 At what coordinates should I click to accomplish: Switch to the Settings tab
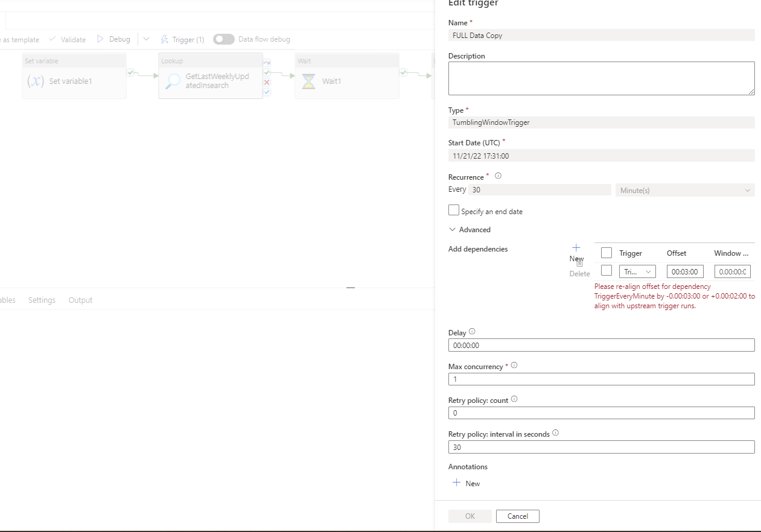(42, 300)
